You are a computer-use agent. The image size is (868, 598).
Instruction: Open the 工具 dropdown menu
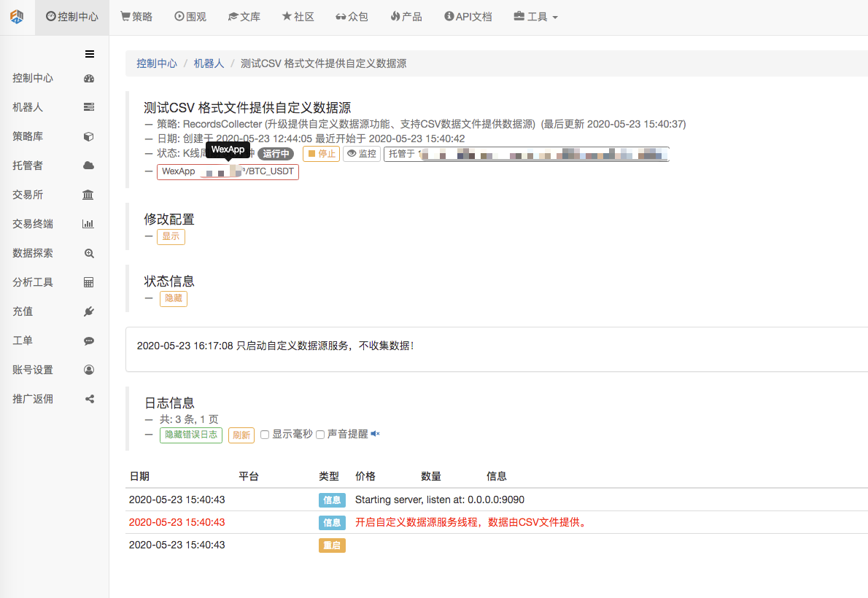click(x=536, y=17)
